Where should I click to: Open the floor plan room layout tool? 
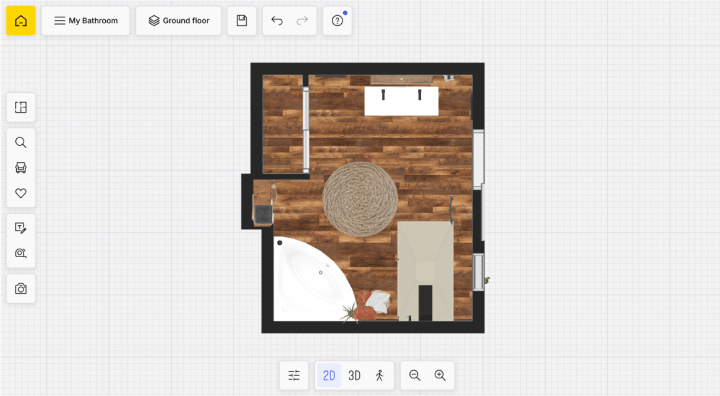click(21, 107)
